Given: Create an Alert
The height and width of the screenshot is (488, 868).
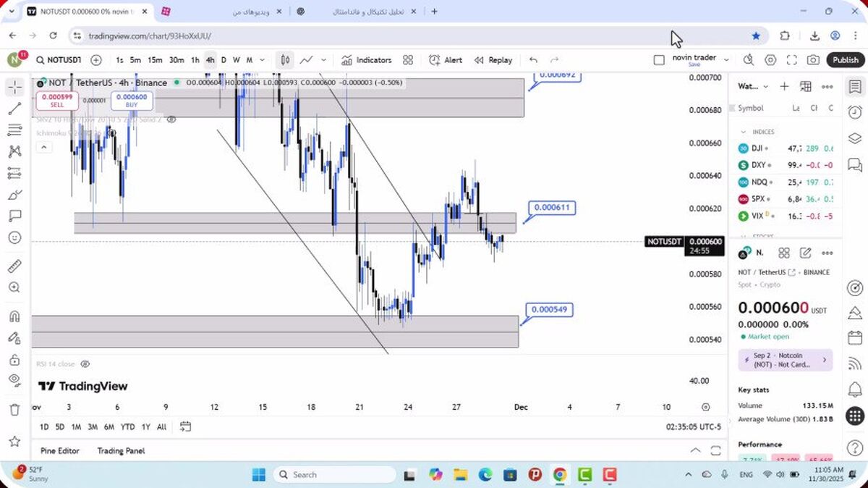Looking at the screenshot, I should tap(446, 60).
